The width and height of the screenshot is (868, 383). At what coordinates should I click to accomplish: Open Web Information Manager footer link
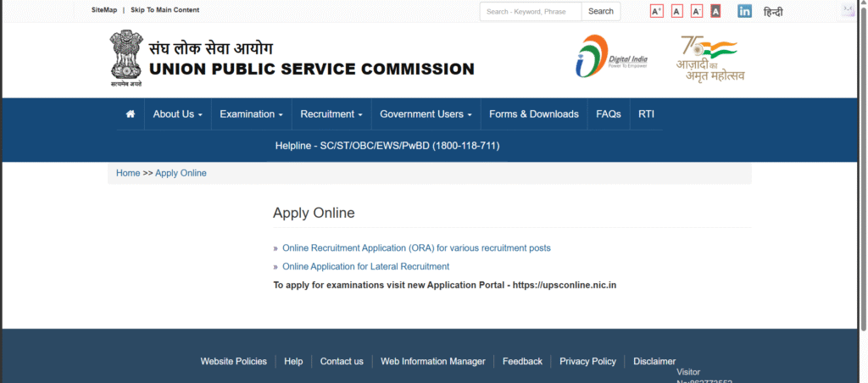click(x=433, y=362)
